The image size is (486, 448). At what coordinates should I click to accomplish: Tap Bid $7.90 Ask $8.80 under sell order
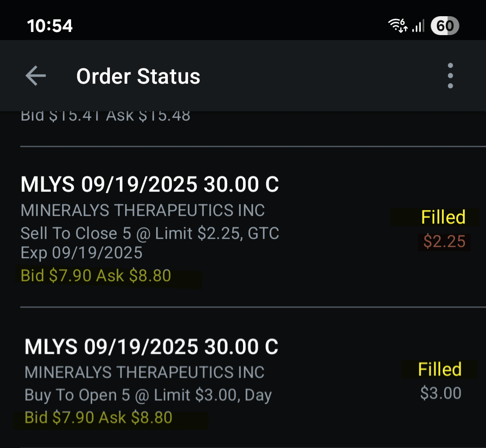click(96, 275)
